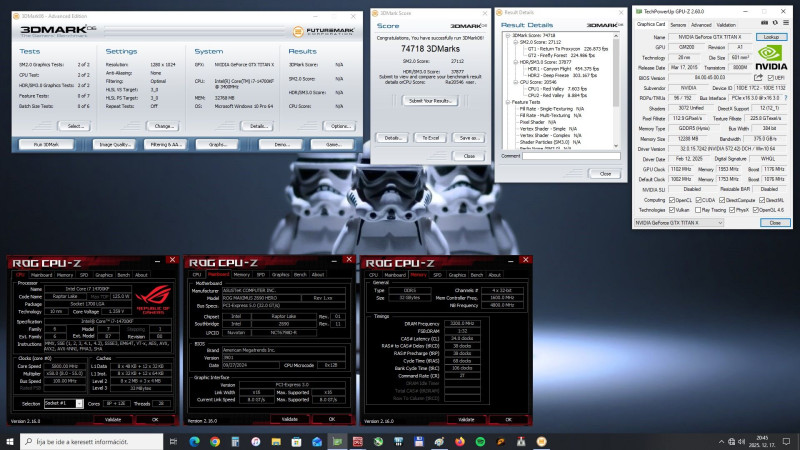The width and height of the screenshot is (800, 450).
Task: Click the orange 3DMark taskbar icon
Action: (x=541, y=441)
